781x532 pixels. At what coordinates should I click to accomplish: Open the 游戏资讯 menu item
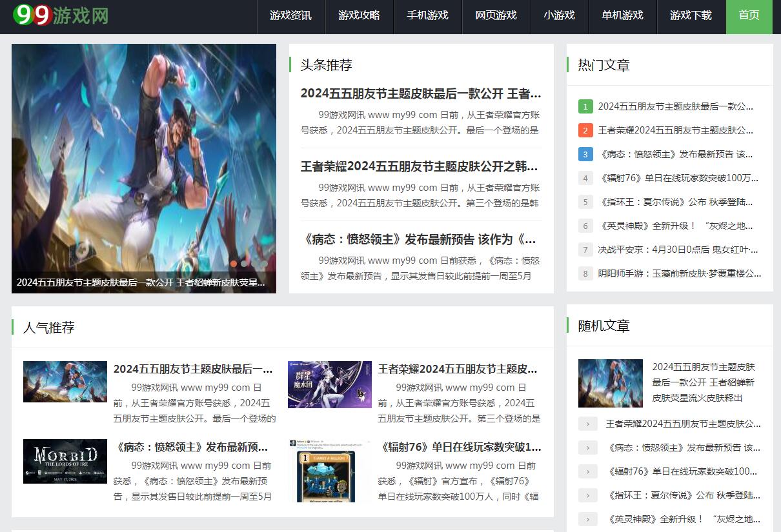291,15
